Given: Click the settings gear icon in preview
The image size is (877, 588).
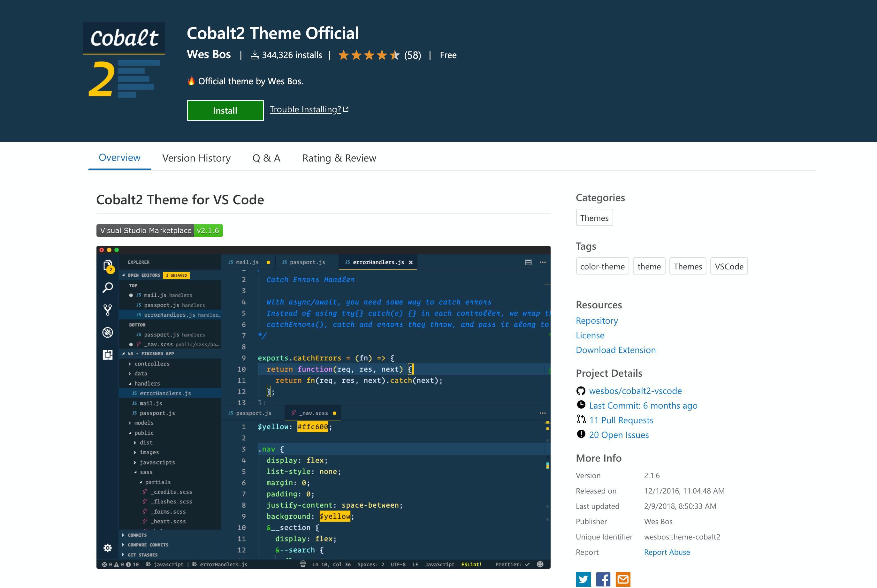Looking at the screenshot, I should 108,548.
